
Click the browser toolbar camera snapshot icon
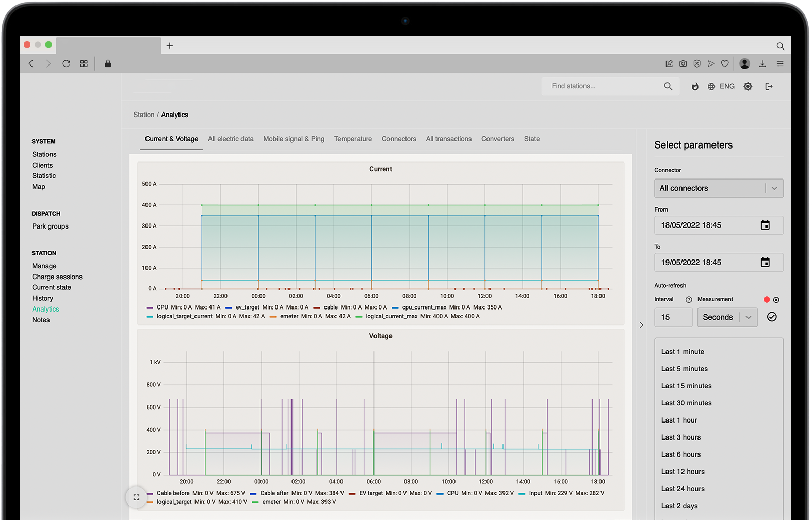[683, 63]
